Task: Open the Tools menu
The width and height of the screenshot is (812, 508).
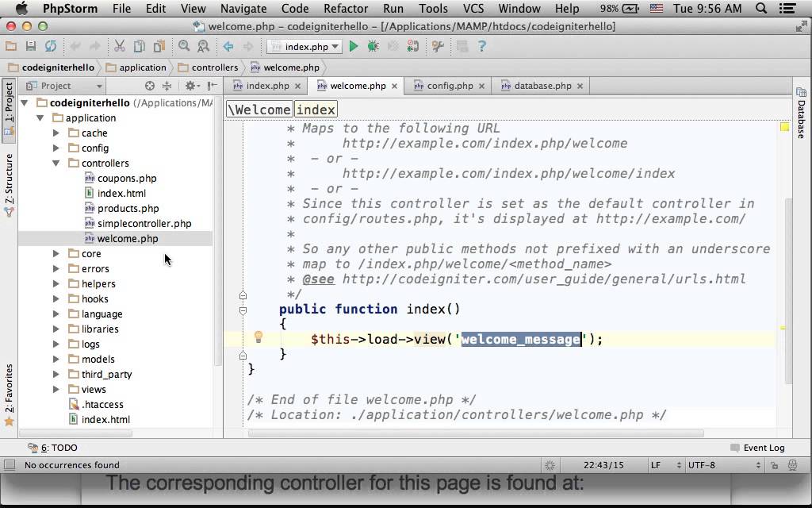Action: (x=433, y=8)
